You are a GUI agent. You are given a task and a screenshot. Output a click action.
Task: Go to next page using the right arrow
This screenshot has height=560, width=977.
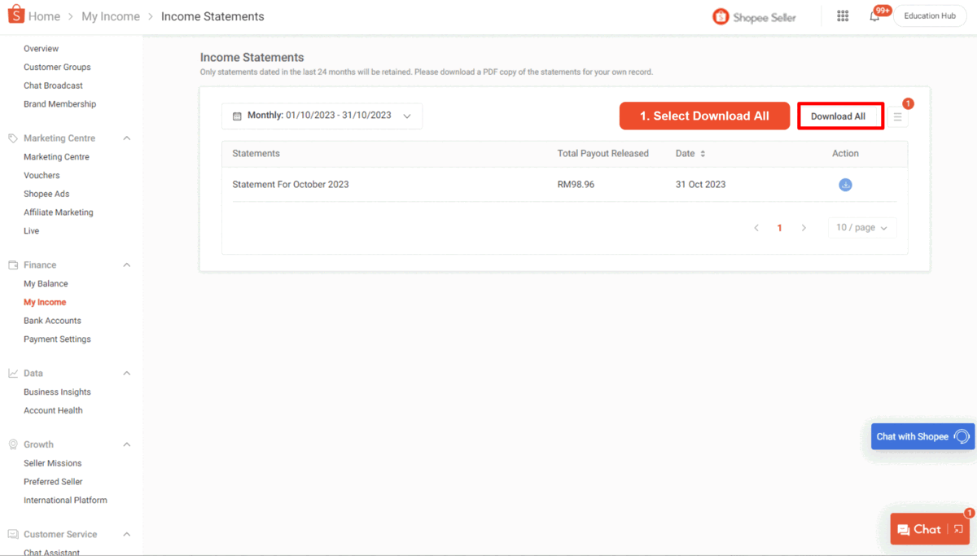pyautogui.click(x=804, y=228)
